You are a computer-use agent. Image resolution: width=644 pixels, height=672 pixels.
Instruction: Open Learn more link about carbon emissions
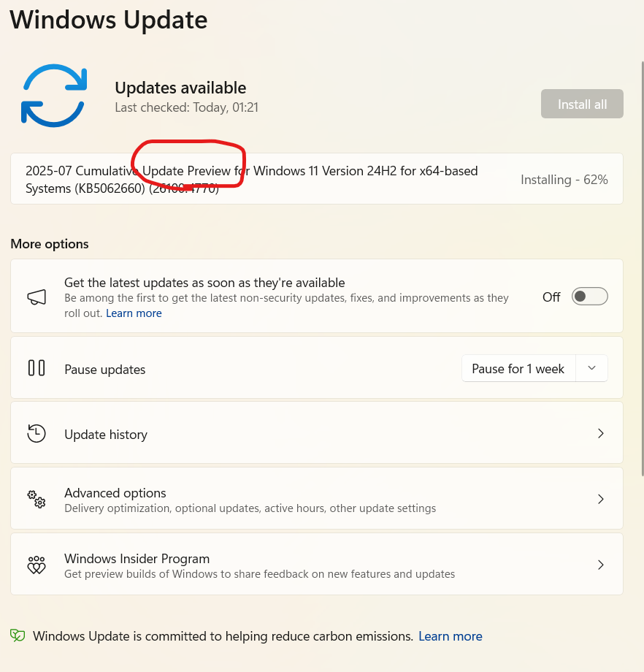coord(451,636)
